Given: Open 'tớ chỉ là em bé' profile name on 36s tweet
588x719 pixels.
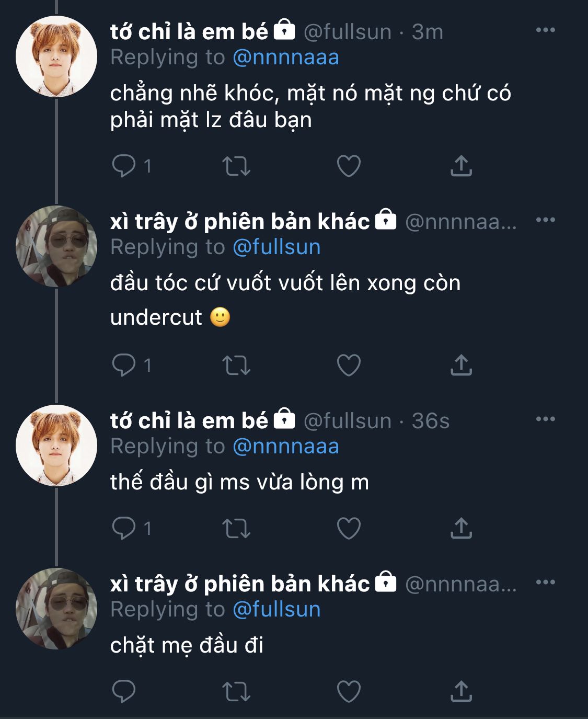Looking at the screenshot, I should (x=189, y=421).
